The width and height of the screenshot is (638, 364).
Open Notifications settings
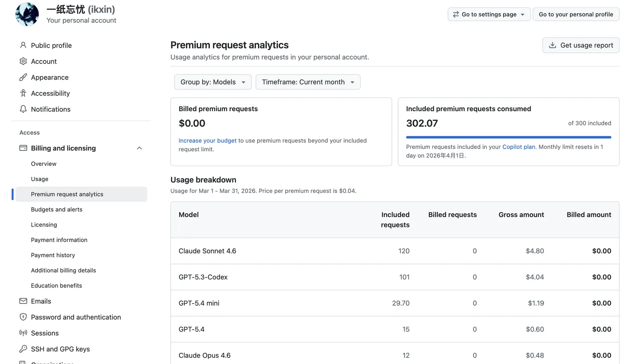[51, 109]
